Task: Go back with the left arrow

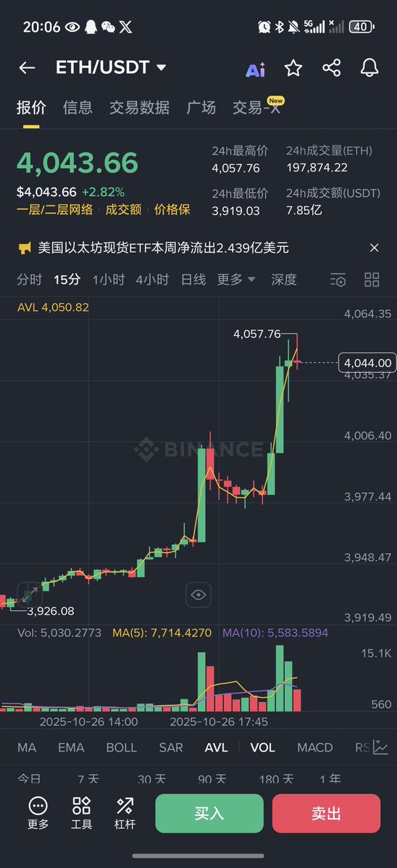Action: coord(27,67)
